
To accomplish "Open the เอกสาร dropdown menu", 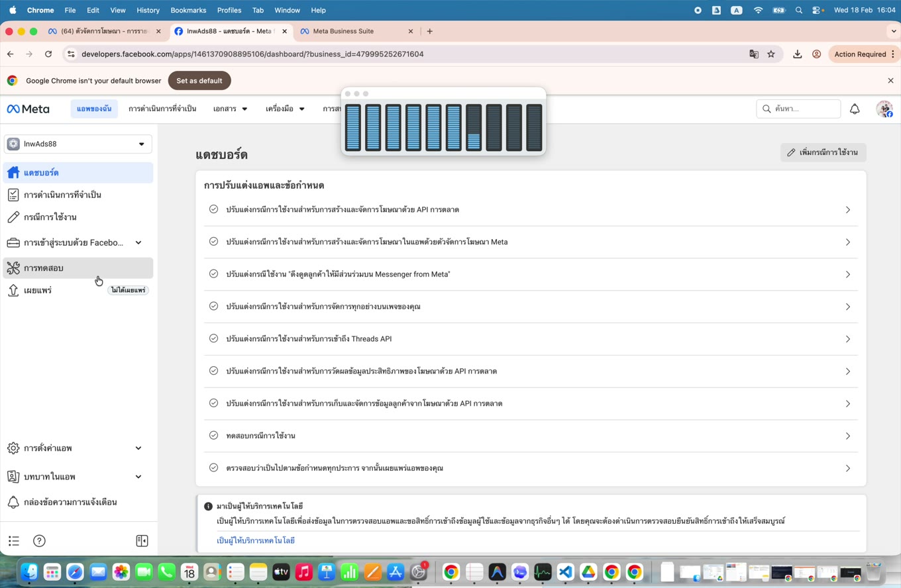I will [231, 109].
